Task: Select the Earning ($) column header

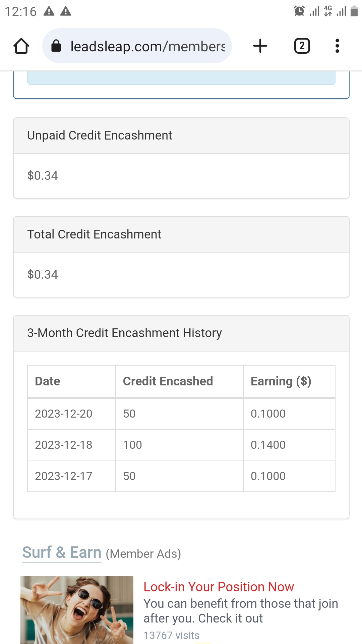Action: tap(281, 381)
